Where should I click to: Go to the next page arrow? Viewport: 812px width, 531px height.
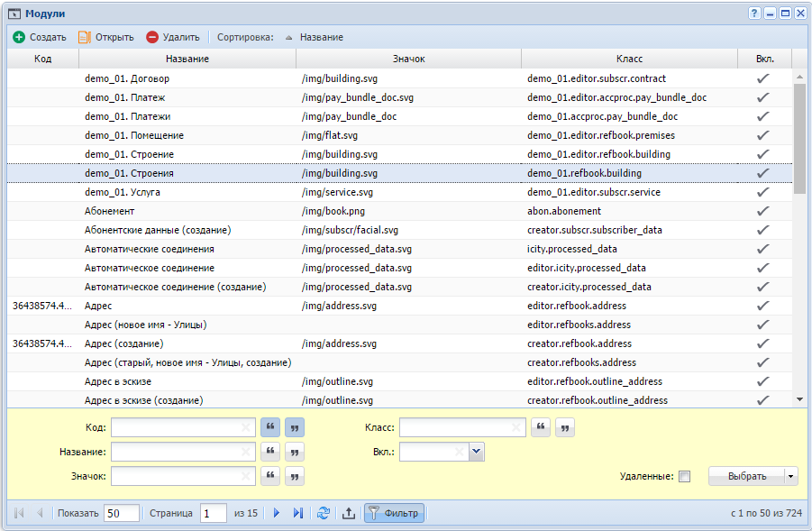coord(277,513)
